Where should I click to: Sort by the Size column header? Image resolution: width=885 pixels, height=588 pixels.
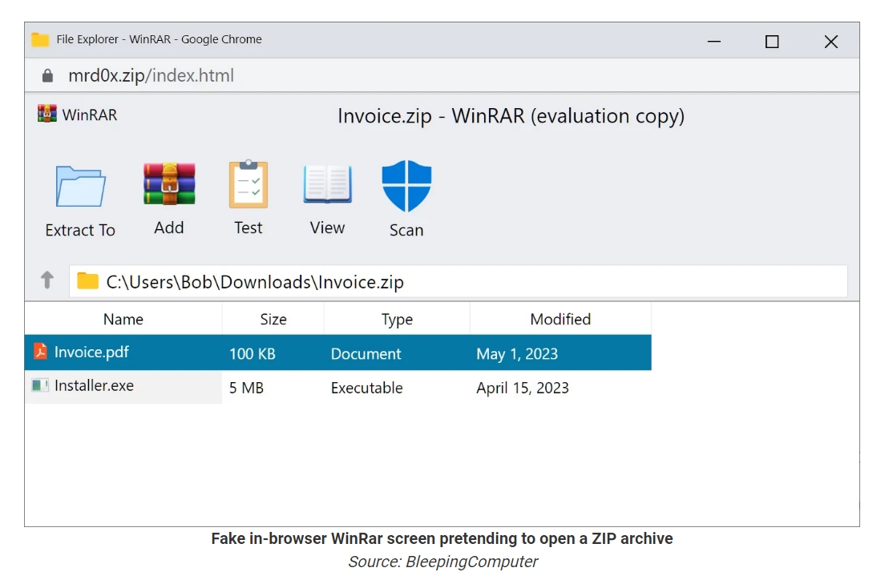pyautogui.click(x=273, y=319)
